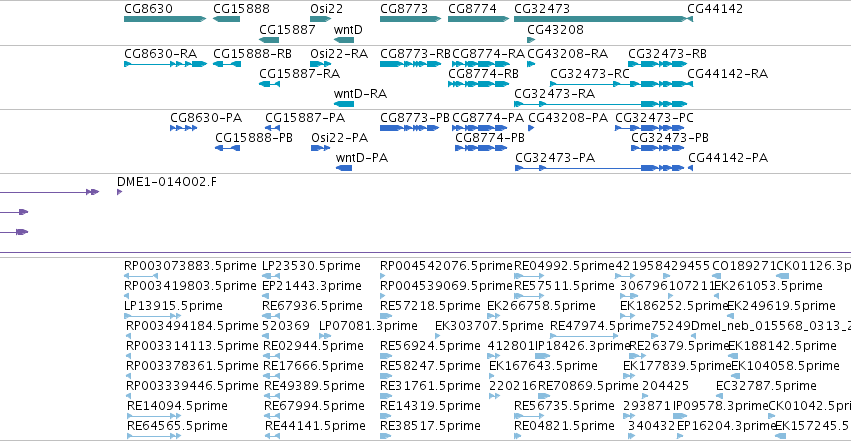851x441 pixels.
Task: Select the EK167643.5prime EST label
Action: (543, 366)
